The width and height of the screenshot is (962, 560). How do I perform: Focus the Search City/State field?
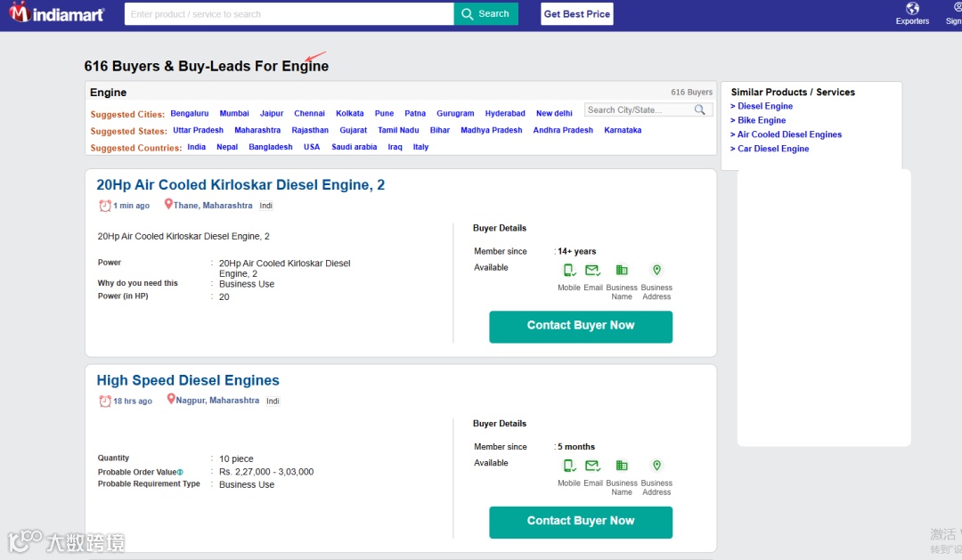pyautogui.click(x=639, y=110)
